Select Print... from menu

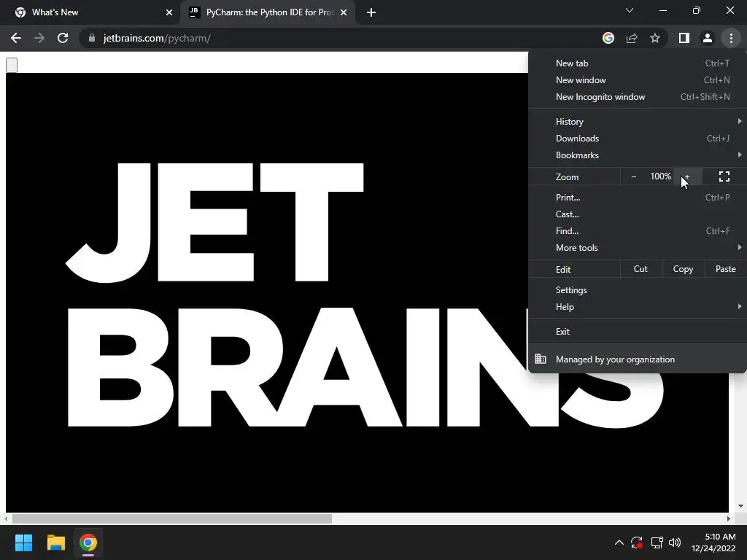click(x=638, y=197)
